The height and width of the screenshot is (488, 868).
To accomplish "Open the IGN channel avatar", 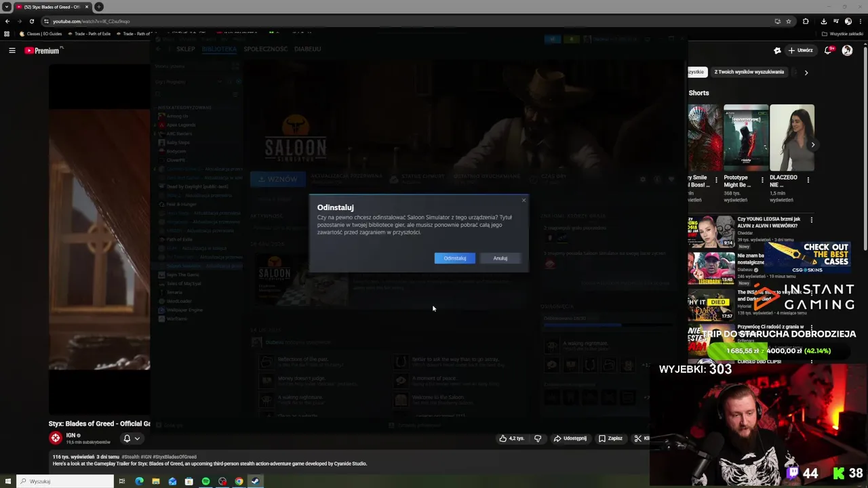I will click(x=56, y=438).
